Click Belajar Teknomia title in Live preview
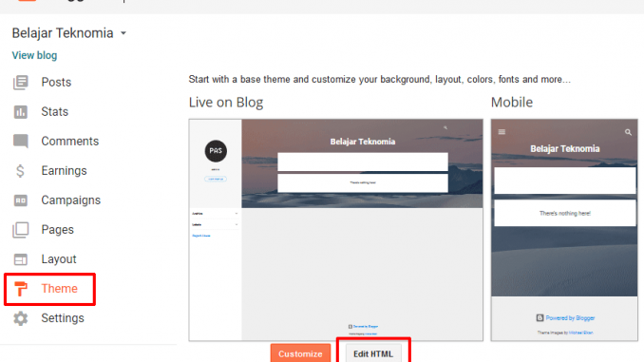Screen dimensions: 644x362 [363, 142]
